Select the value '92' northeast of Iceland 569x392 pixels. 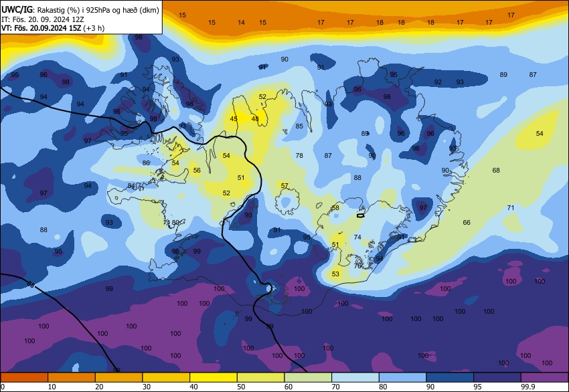(438, 82)
